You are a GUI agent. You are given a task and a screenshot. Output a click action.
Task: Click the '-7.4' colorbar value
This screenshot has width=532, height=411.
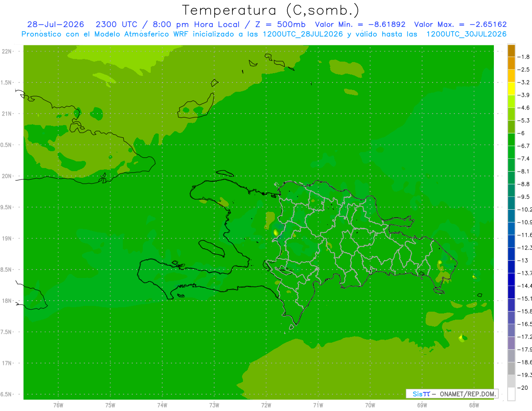[x=524, y=158]
